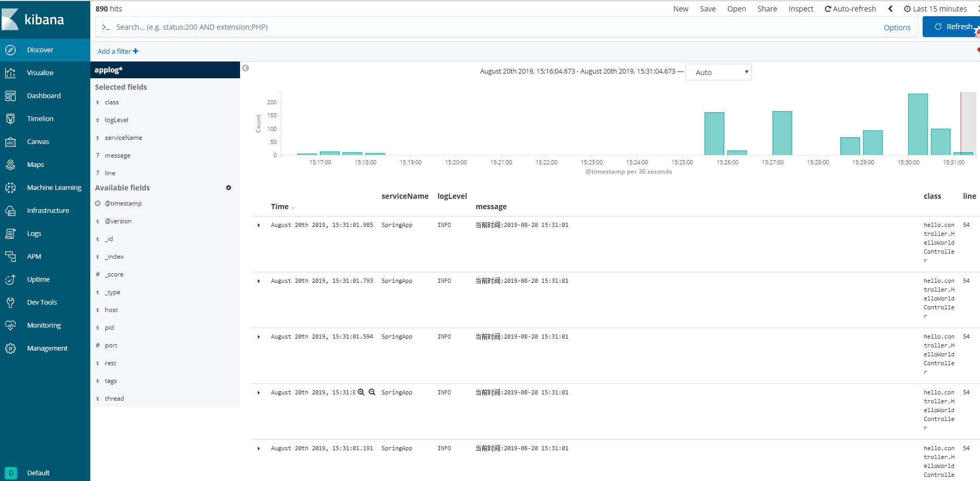Open the Discover app in the sidebar
The width and height of the screenshot is (980, 481).
40,50
